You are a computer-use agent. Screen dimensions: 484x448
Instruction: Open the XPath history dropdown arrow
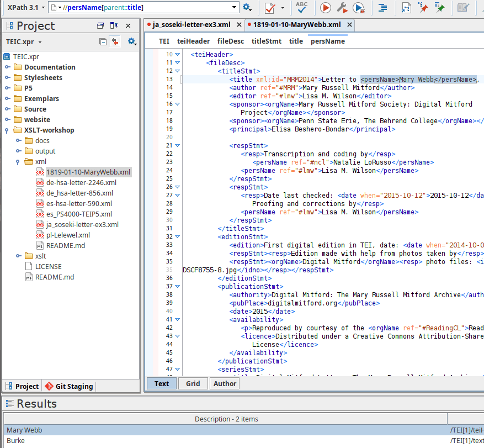pyautogui.click(x=235, y=7)
